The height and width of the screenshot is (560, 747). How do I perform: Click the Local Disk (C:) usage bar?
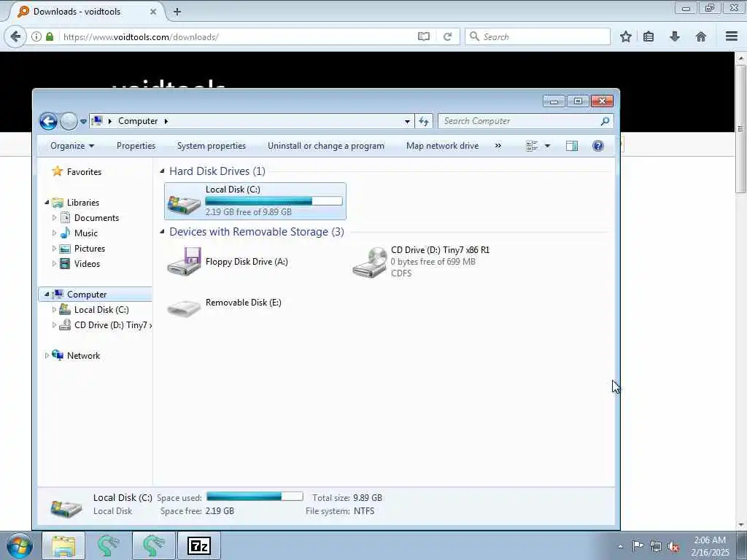tap(274, 201)
